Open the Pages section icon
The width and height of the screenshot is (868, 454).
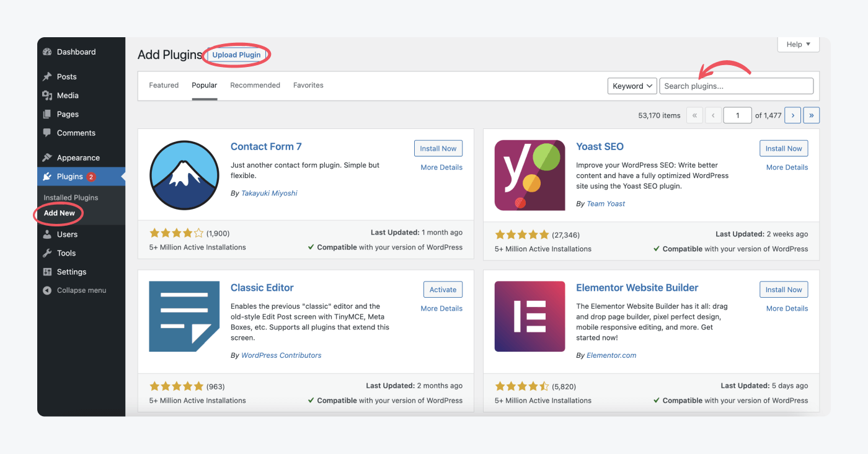pos(48,114)
